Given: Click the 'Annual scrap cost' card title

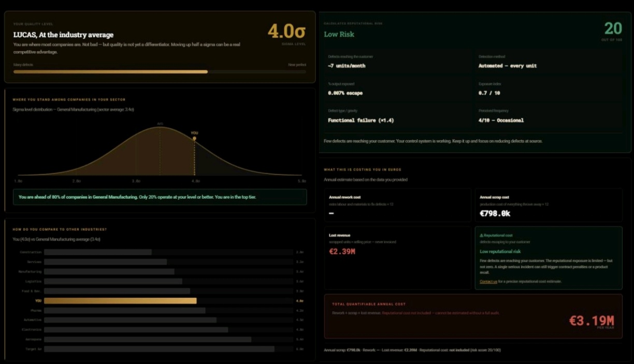Looking at the screenshot, I should click(495, 197).
